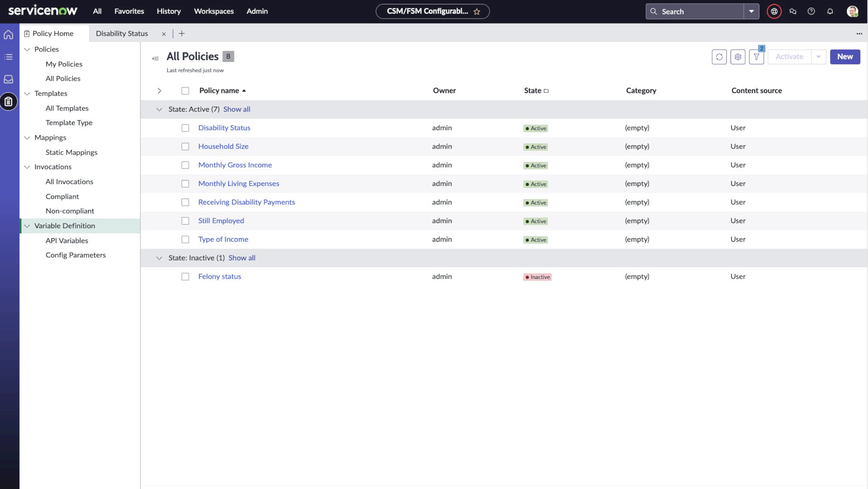Check the Receiving Disability Payments checkbox
Viewport: 868px width, 489px height.
click(185, 202)
